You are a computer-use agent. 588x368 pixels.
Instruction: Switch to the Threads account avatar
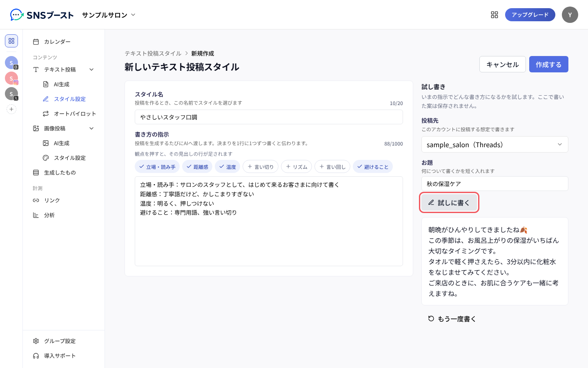(11, 63)
